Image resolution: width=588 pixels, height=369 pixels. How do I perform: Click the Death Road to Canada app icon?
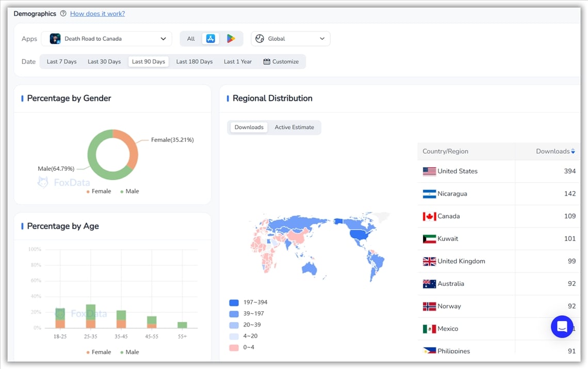click(x=55, y=39)
